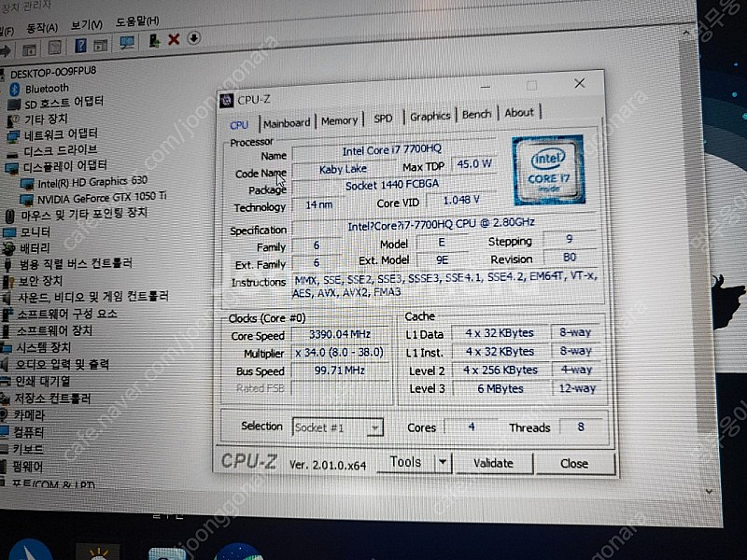
Task: Select the 범용 직렬 버스 컨트롤러 category
Action: (x=76, y=264)
